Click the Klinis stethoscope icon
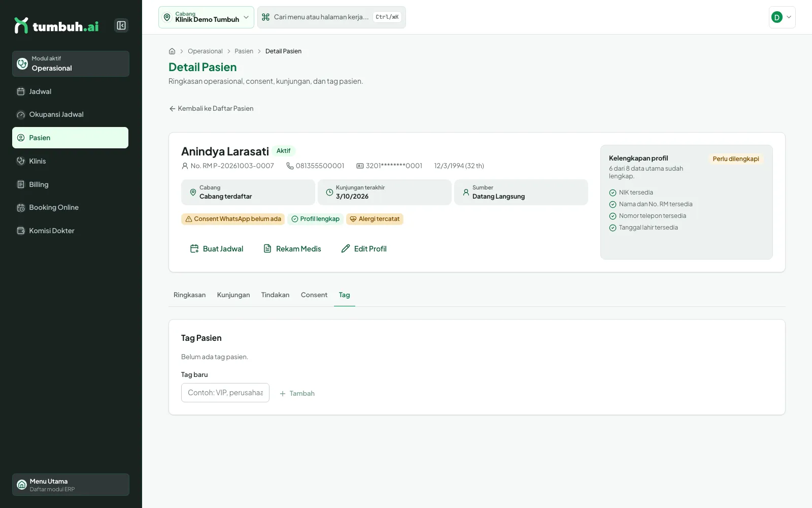The image size is (812, 508). point(21,161)
